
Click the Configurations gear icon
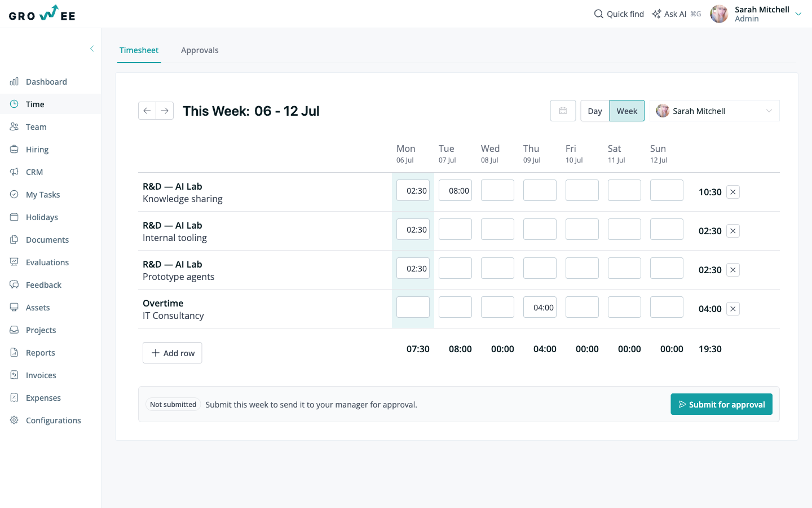click(x=14, y=421)
